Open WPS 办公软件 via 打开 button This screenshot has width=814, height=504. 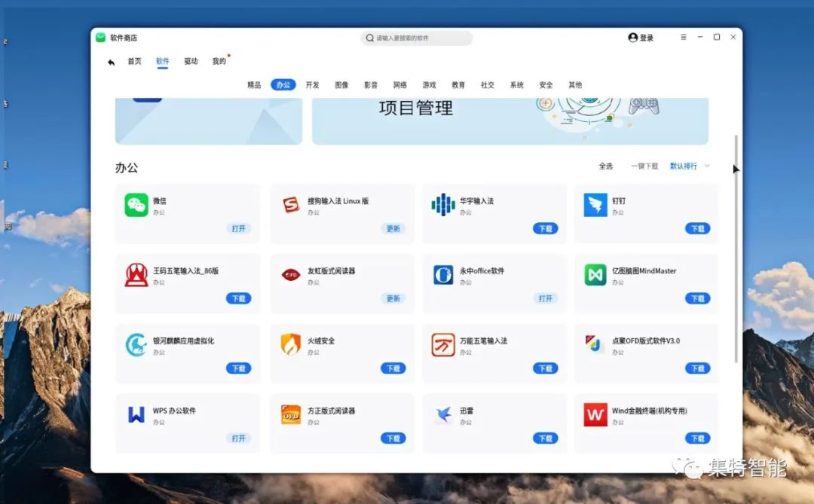tap(238, 438)
